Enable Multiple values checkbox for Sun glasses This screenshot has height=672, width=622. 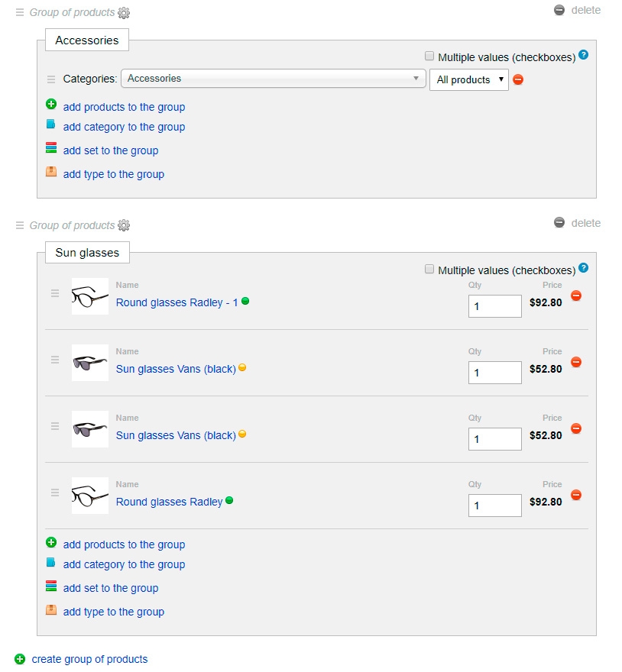(429, 269)
